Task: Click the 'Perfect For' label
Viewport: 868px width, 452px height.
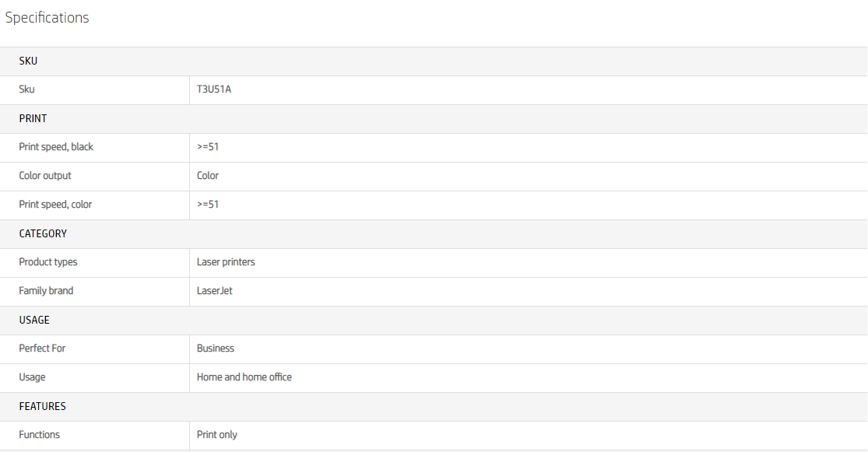Action: (42, 349)
